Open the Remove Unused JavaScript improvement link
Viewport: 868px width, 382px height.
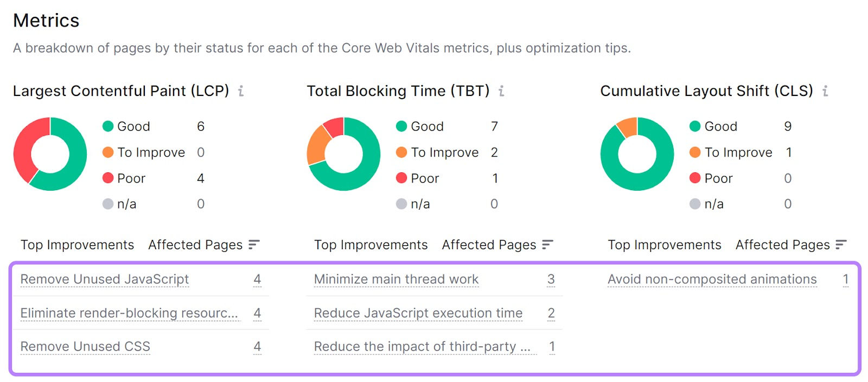tap(104, 279)
